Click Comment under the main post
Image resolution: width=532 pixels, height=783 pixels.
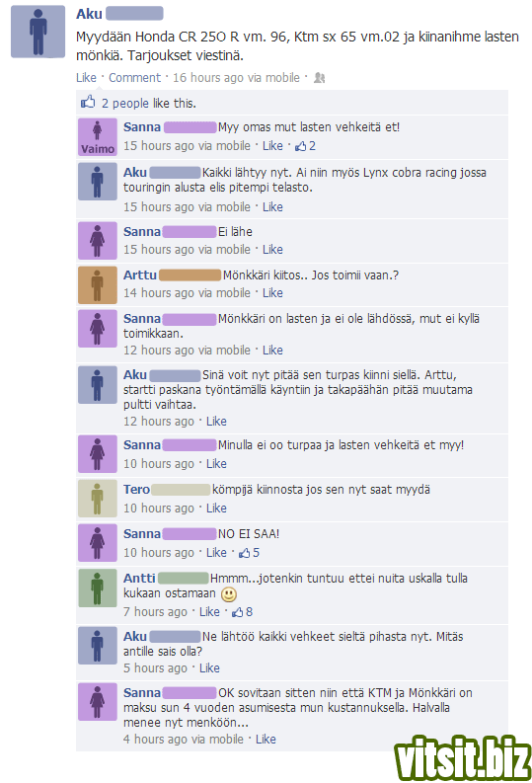click(135, 78)
